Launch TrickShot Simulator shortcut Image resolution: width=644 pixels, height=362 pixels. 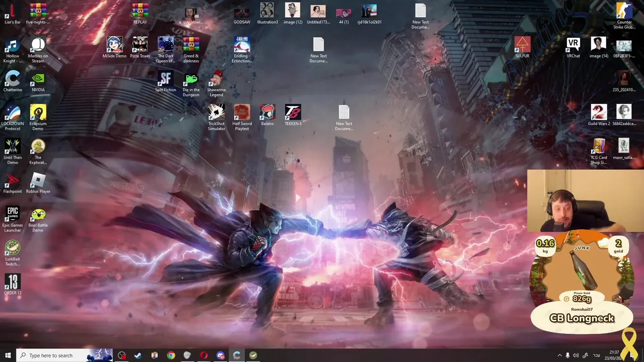tap(216, 118)
